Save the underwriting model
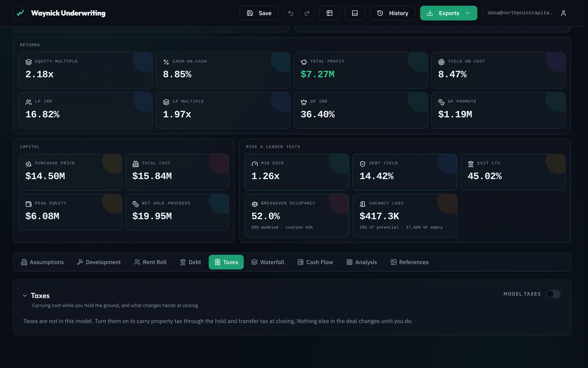588x368 pixels. (259, 13)
